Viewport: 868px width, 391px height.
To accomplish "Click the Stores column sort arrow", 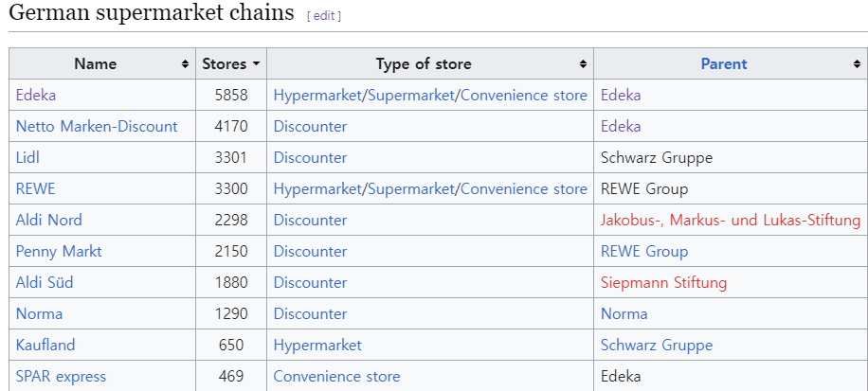I will (256, 64).
